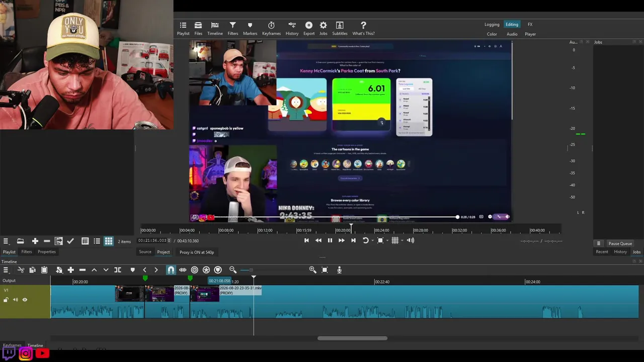The height and width of the screenshot is (362, 644).
Task: Open the Jobs panel hamburger menu
Action: (598, 243)
